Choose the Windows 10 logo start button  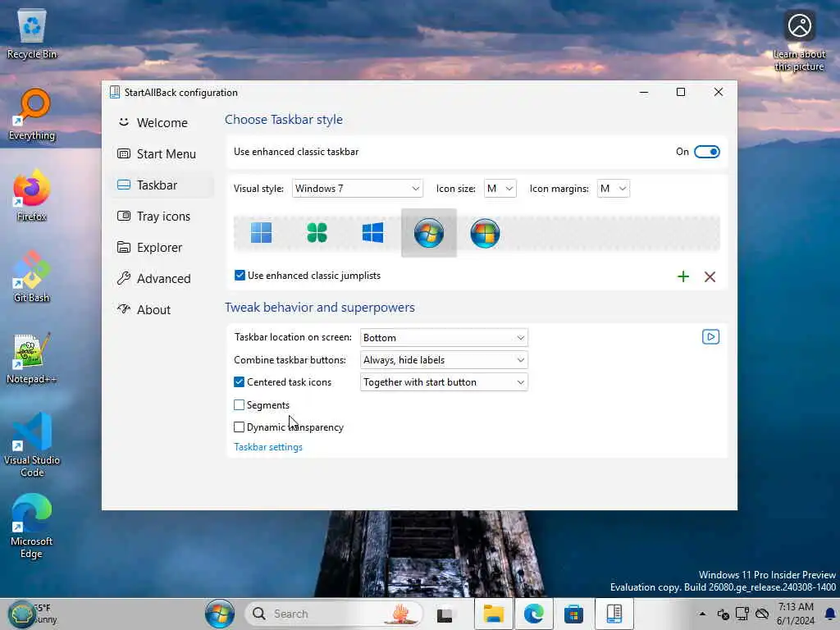(x=373, y=233)
